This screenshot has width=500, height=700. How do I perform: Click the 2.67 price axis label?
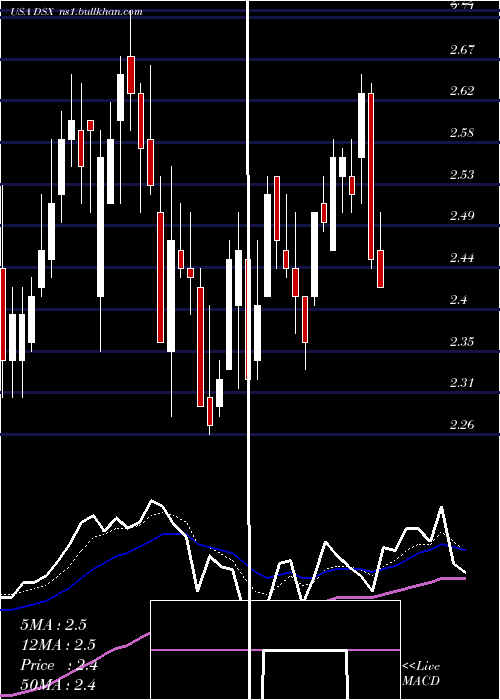coord(462,49)
